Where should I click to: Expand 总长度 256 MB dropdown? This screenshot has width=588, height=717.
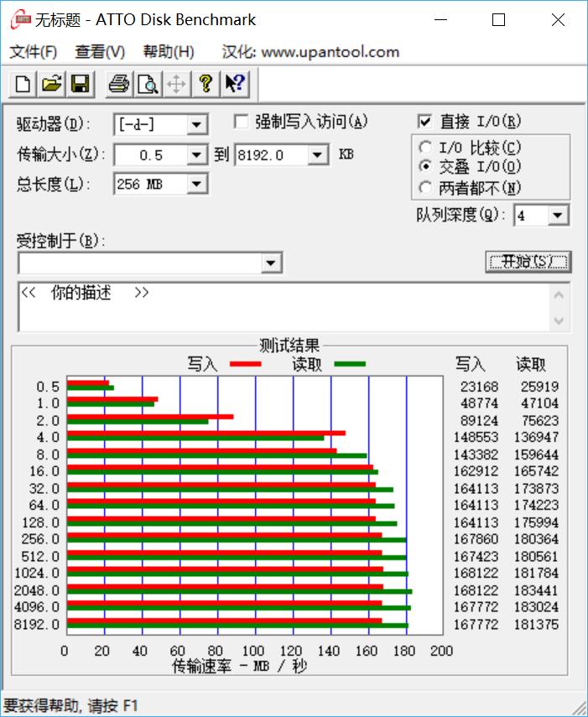(196, 184)
